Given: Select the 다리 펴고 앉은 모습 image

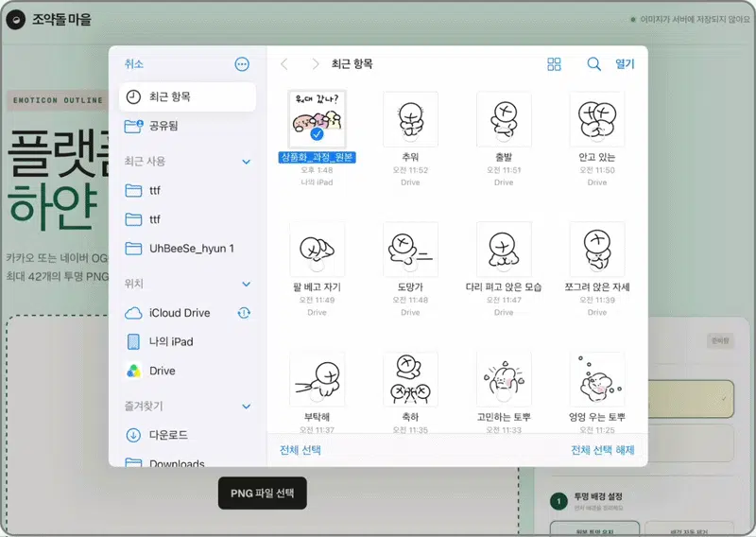Looking at the screenshot, I should click(x=504, y=249).
